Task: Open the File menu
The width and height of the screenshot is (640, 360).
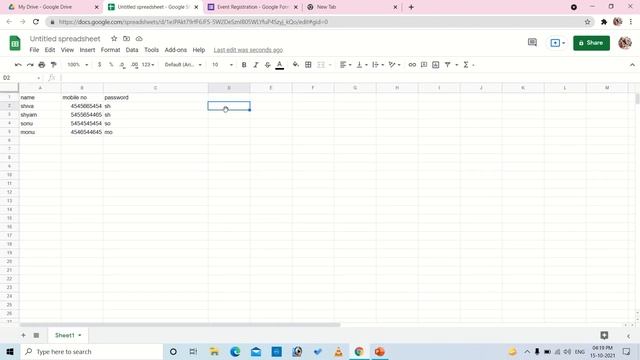Action: 34,50
